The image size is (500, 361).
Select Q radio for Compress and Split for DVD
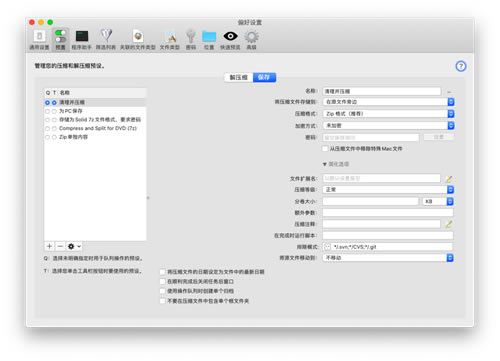point(47,129)
